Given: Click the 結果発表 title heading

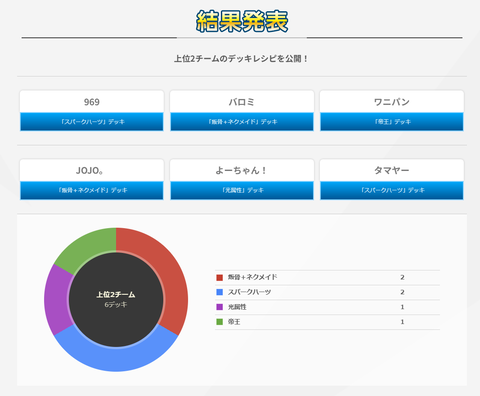Looking at the screenshot, I should point(242,21).
